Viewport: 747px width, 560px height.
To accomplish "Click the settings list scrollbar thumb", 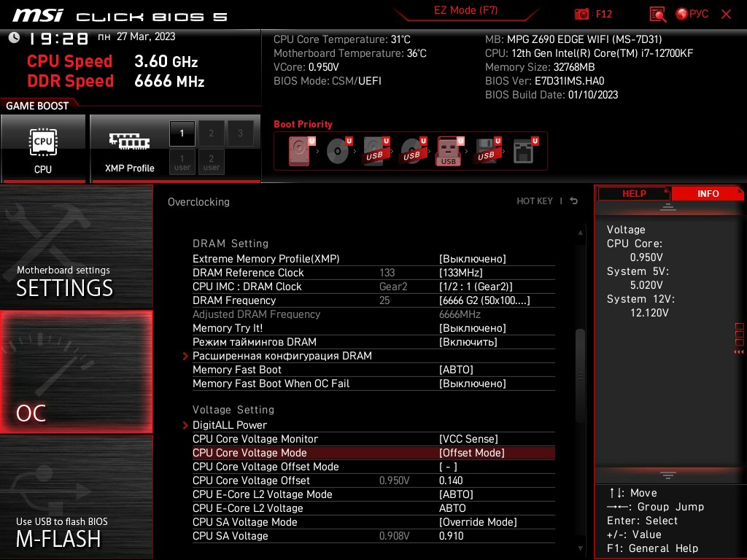I will 580,376.
